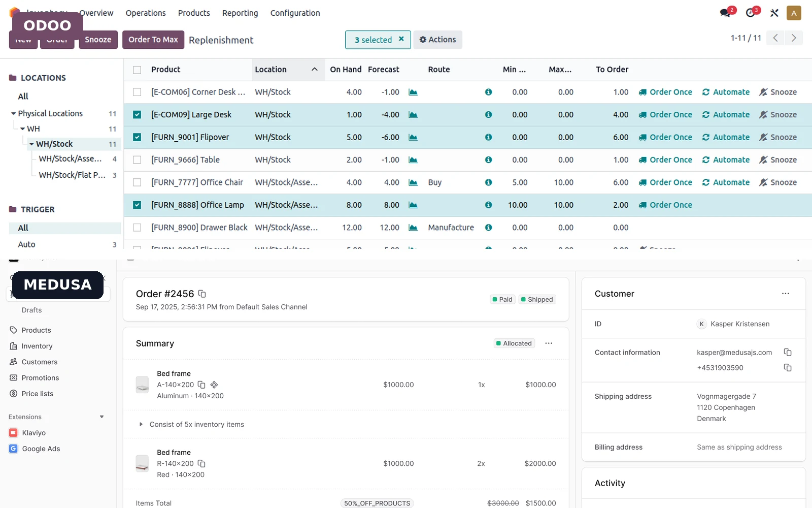Collapse the Extensions section in Medusa
The height and width of the screenshot is (508, 812).
point(101,417)
